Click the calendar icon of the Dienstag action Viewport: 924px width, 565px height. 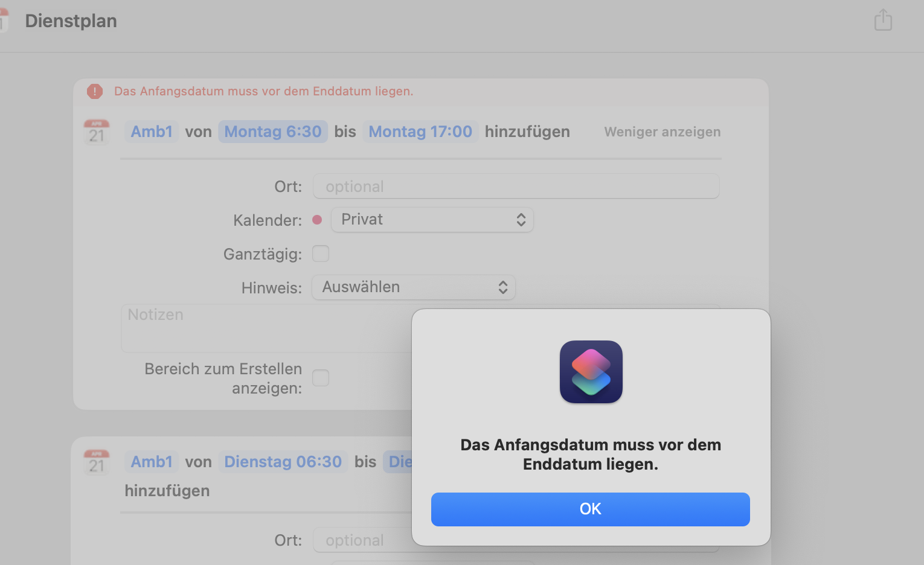pos(97,462)
